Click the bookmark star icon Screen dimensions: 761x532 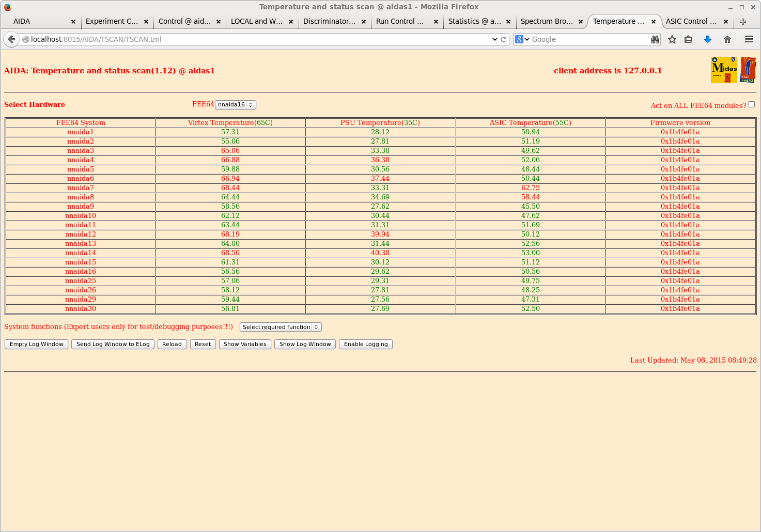click(x=672, y=39)
